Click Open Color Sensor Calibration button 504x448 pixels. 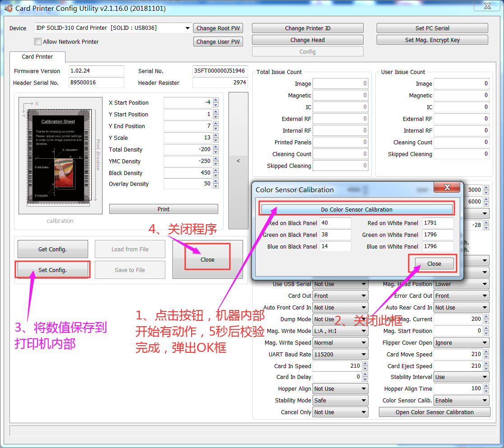coord(434,412)
